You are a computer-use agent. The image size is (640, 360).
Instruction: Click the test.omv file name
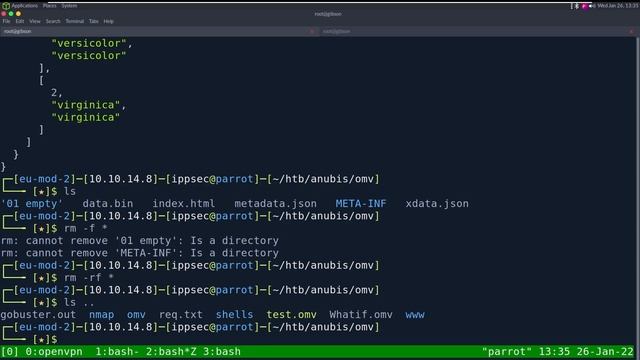(x=291, y=315)
